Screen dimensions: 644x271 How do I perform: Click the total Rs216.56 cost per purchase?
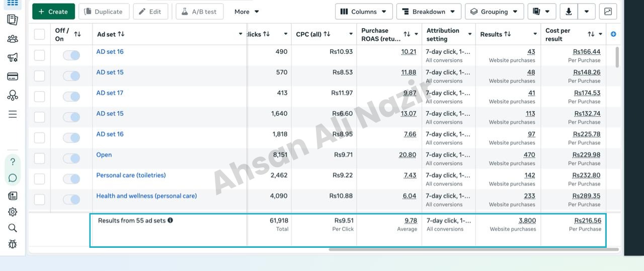click(588, 220)
